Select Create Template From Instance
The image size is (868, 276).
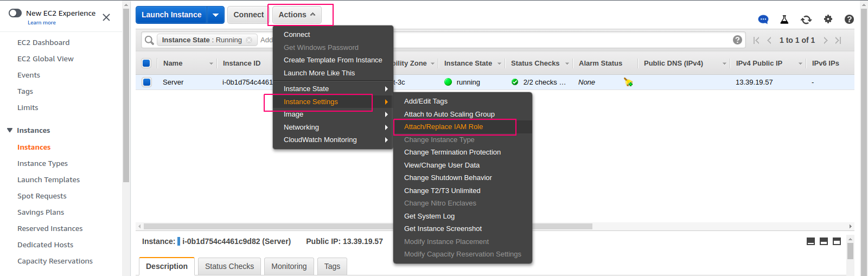(333, 60)
